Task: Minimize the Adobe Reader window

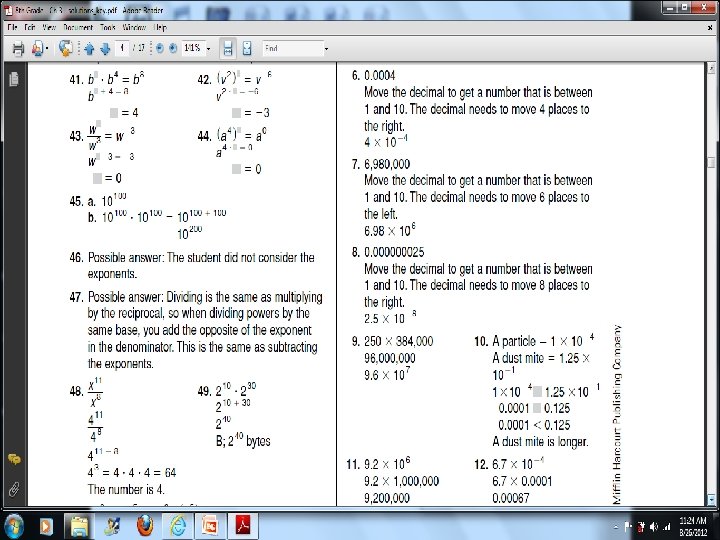Action: [670, 8]
